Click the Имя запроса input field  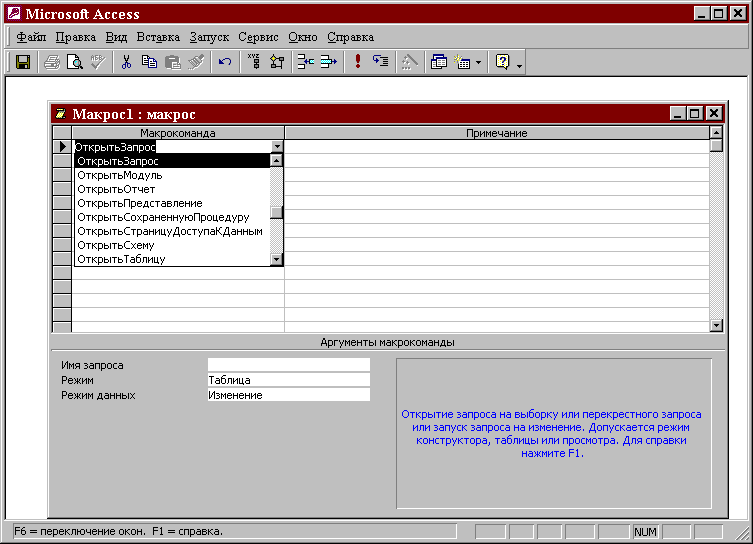tap(289, 365)
